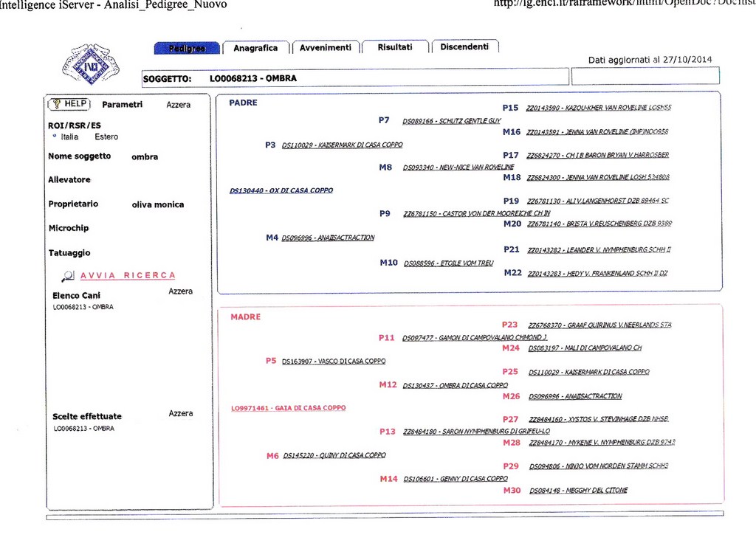Open M28 MYKENE V. NYMPHENBURG link

602,442
